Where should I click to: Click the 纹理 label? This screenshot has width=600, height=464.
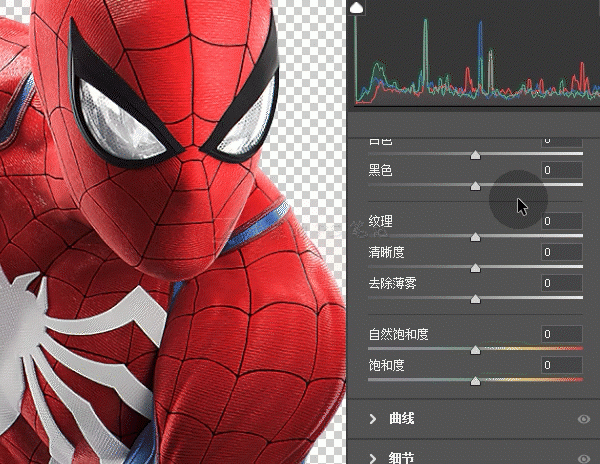click(x=380, y=221)
